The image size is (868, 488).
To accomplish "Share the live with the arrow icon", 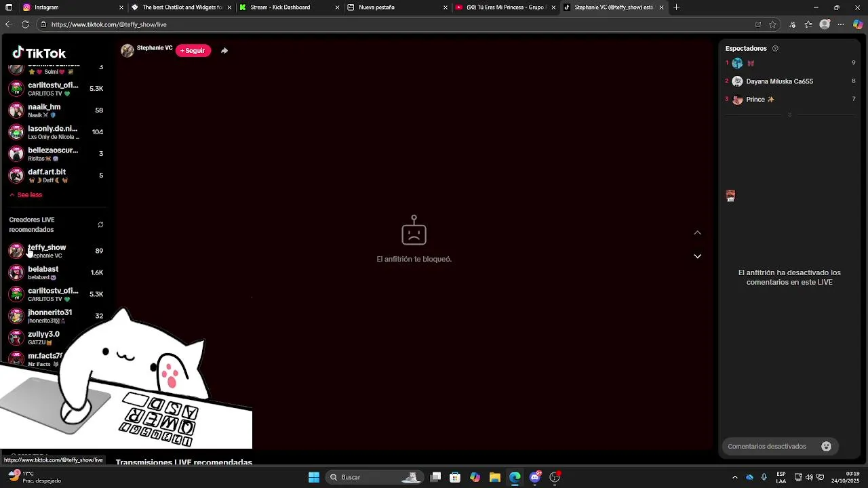I will tap(224, 51).
